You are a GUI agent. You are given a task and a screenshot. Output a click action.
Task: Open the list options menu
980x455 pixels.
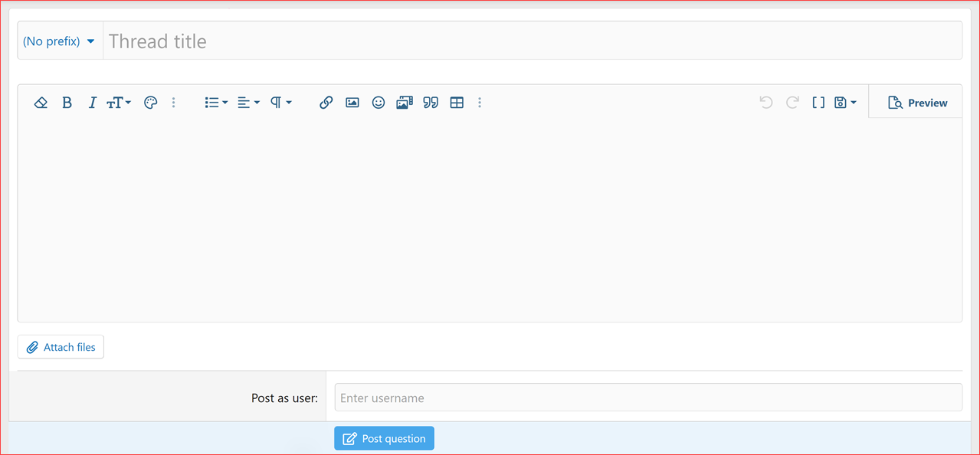[215, 102]
